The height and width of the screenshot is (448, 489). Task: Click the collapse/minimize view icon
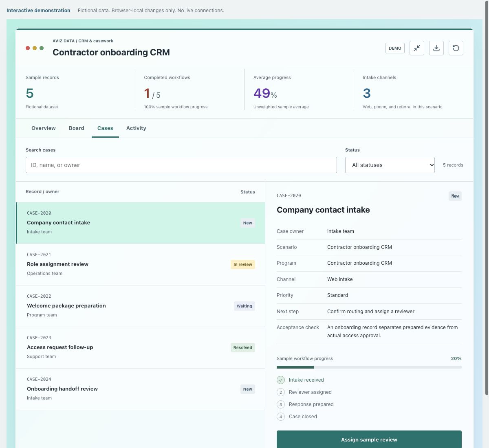417,48
